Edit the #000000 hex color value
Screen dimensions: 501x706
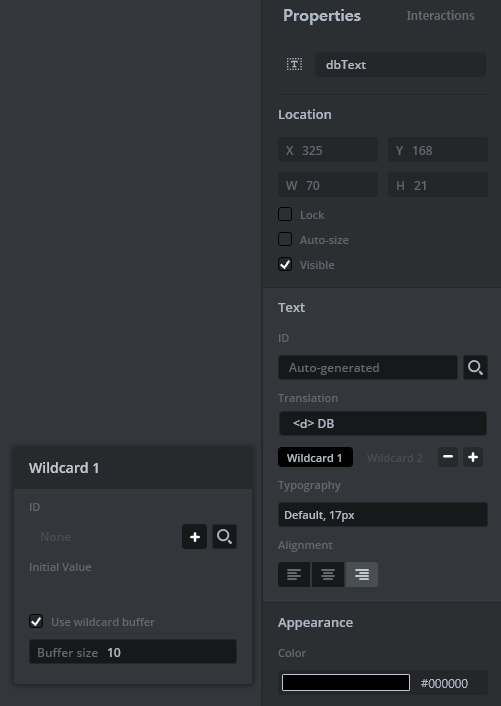pyautogui.click(x=444, y=683)
